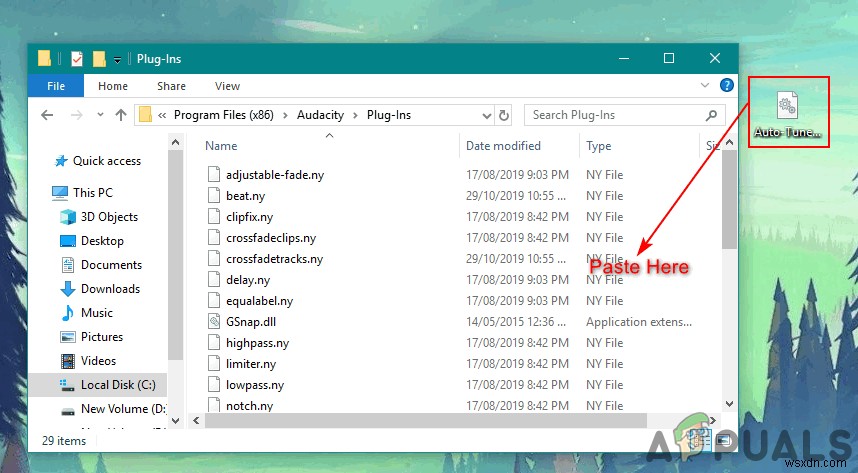Select New Volume (D:) in the sidebar
858x473 pixels.
coord(112,409)
